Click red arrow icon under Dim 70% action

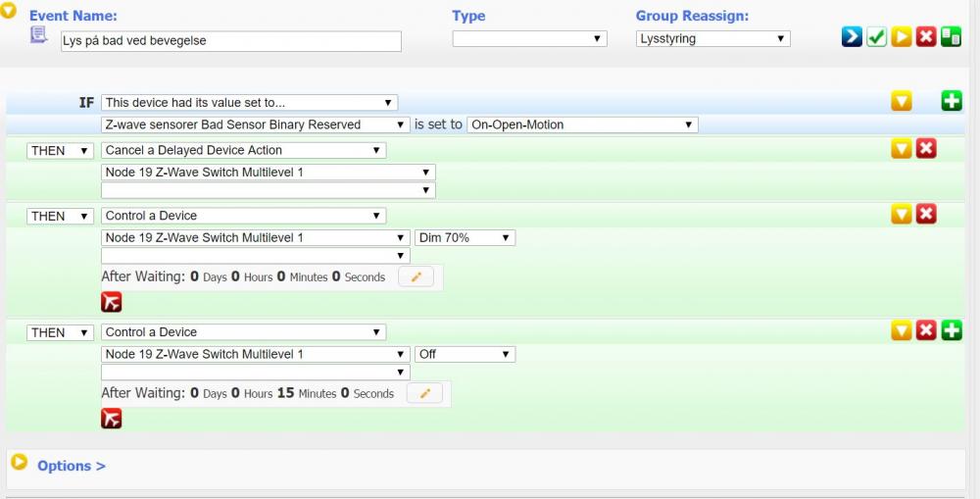[x=112, y=302]
